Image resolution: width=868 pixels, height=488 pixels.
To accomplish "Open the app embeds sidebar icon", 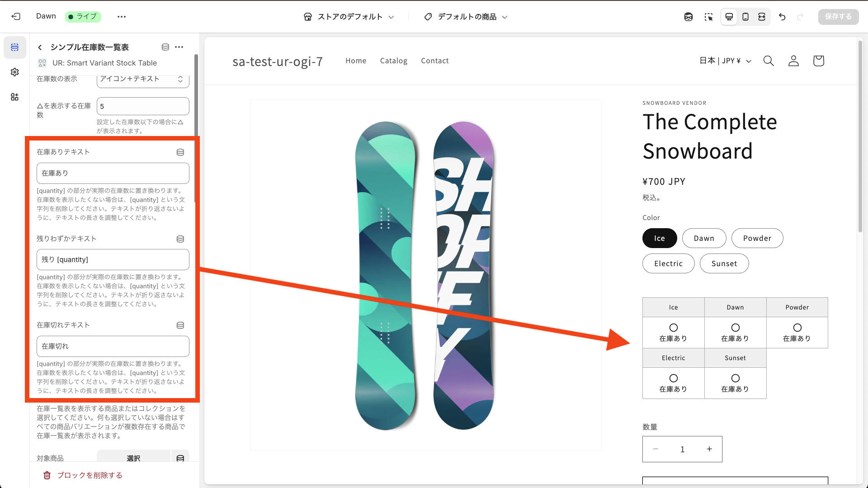I will pos(15,97).
